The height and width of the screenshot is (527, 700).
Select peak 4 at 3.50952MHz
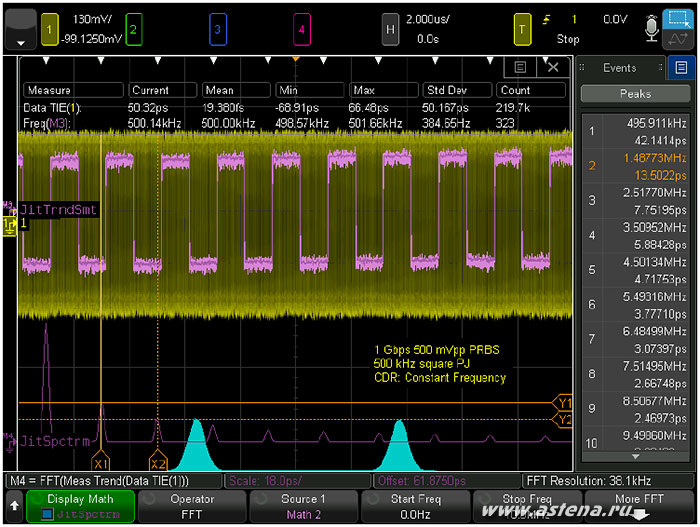636,235
